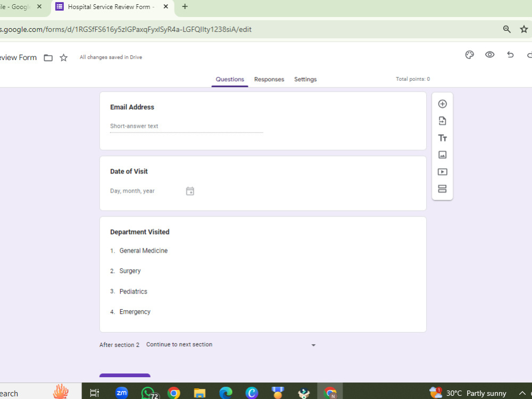The height and width of the screenshot is (399, 532).
Task: Click the Import questions icon
Action: click(x=442, y=121)
